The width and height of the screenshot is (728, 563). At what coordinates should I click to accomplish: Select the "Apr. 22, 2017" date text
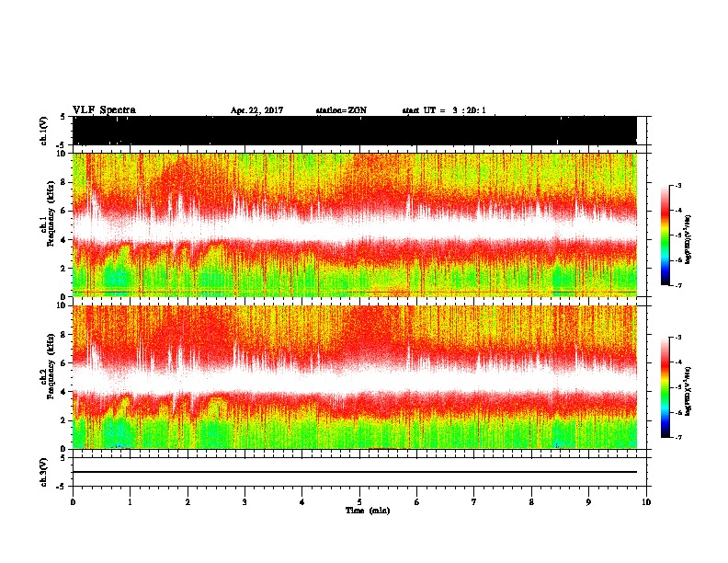point(256,110)
